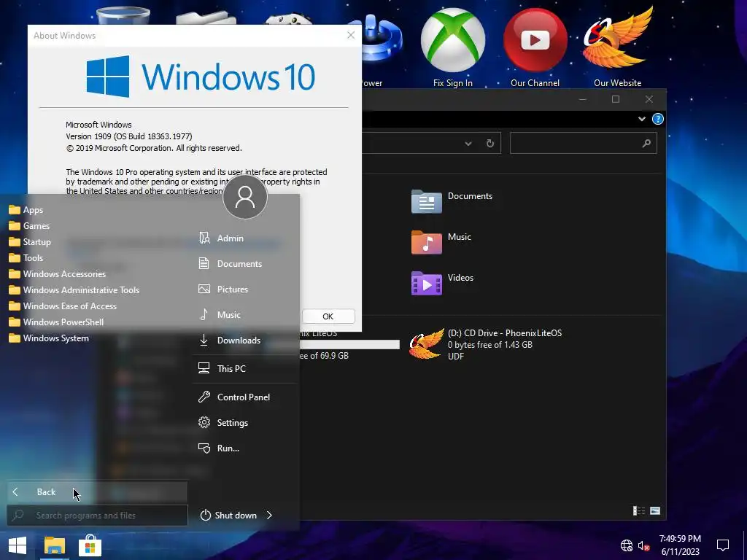Click the Windows Start button
Image resolution: width=747 pixels, height=560 pixels.
click(18, 545)
